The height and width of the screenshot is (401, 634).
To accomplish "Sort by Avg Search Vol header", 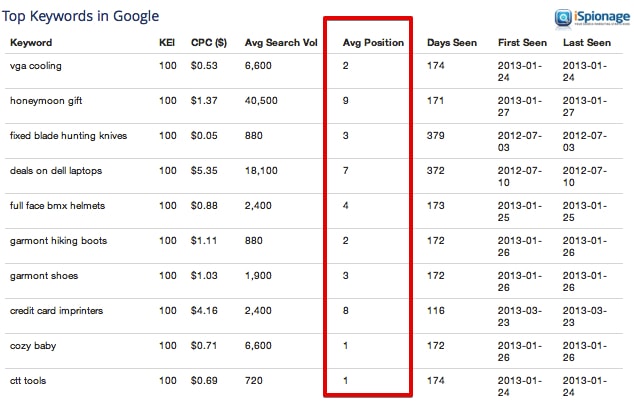I will click(x=281, y=43).
